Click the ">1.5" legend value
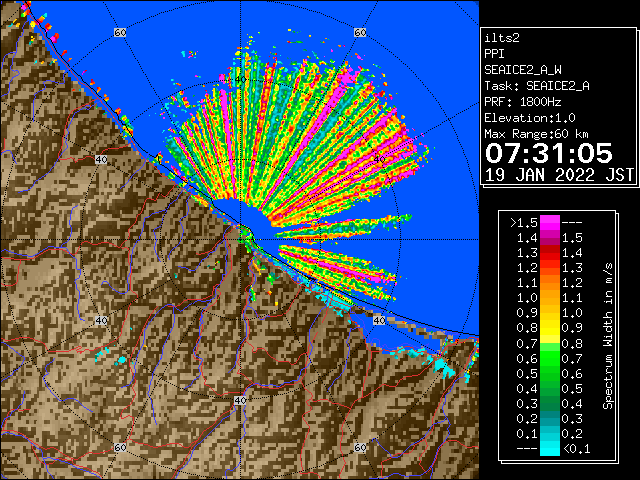640x480 pixels. pyautogui.click(x=523, y=223)
